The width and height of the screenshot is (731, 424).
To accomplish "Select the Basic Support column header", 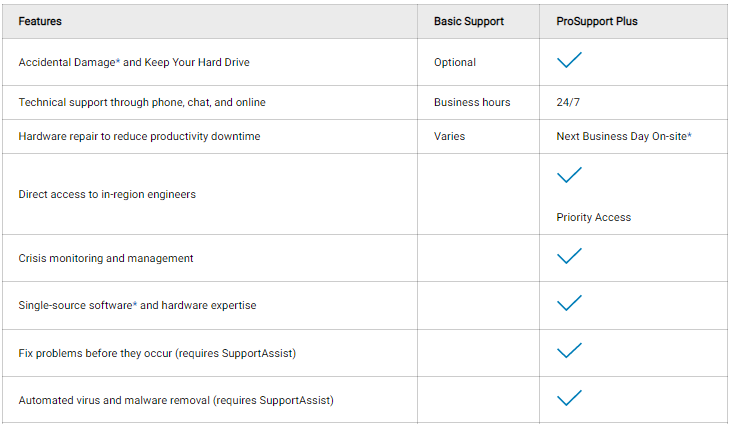I will [x=469, y=21].
